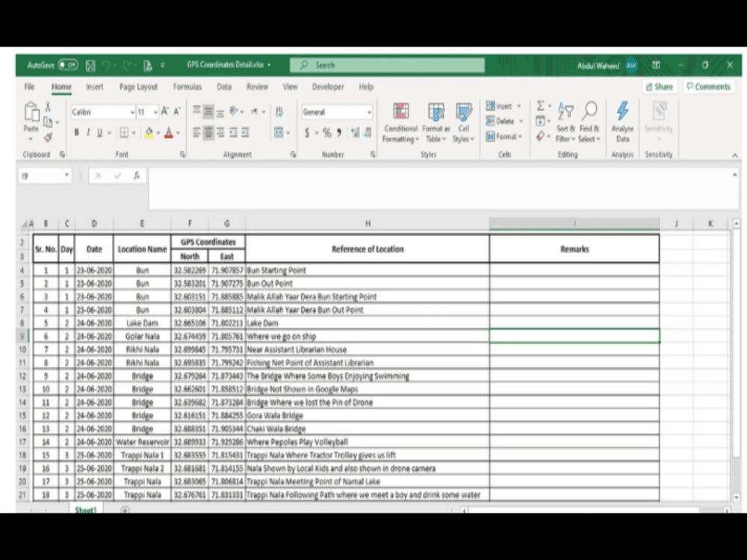The image size is (747, 560).
Task: Open Sort & Filter menu
Action: pyautogui.click(x=565, y=122)
